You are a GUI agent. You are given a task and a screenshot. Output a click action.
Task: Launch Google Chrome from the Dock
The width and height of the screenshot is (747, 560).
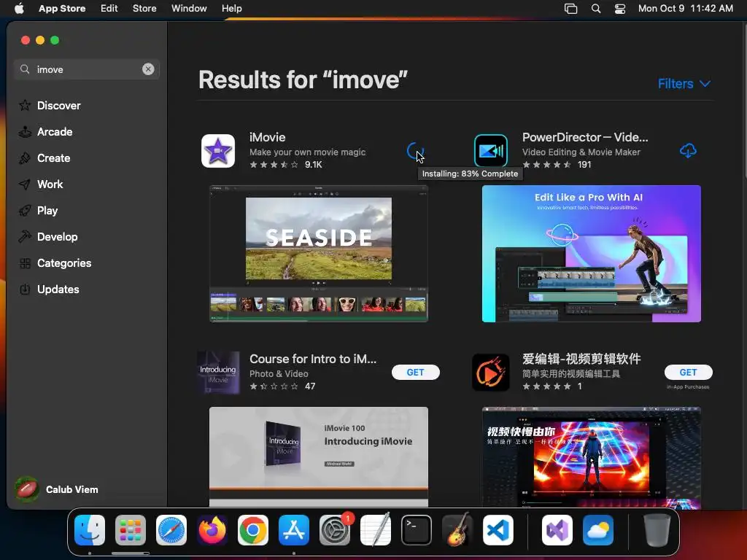point(253,530)
